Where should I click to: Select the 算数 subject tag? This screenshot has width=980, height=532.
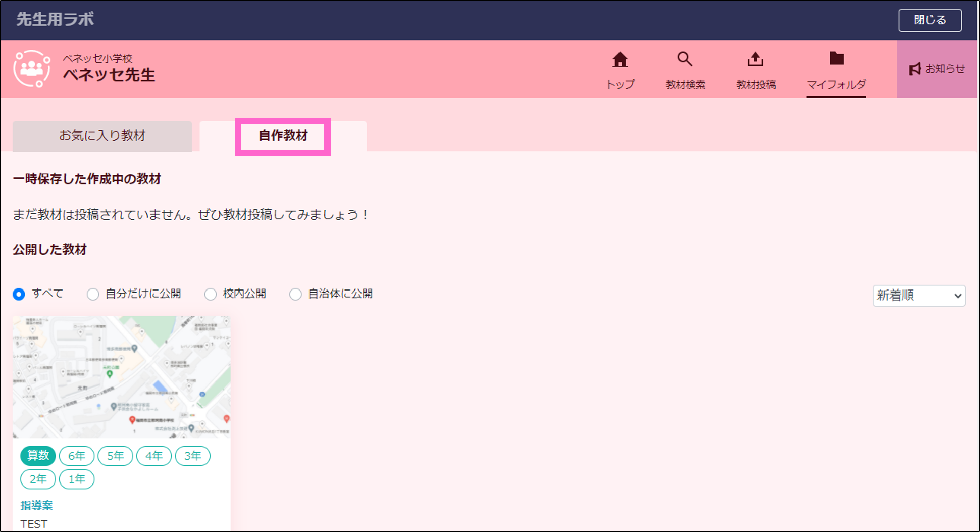pyautogui.click(x=37, y=455)
